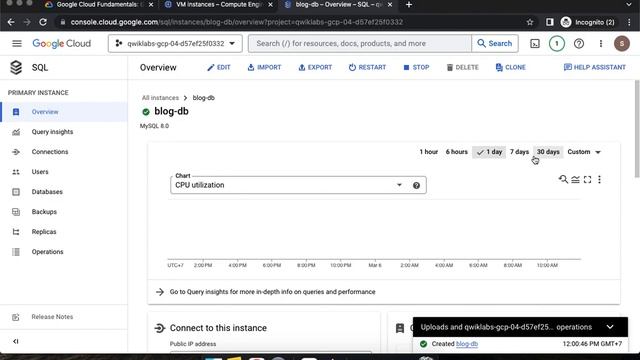640x360 pixels.
Task: Open the top bar settings and utilities menu
Action: pyautogui.click(x=601, y=44)
